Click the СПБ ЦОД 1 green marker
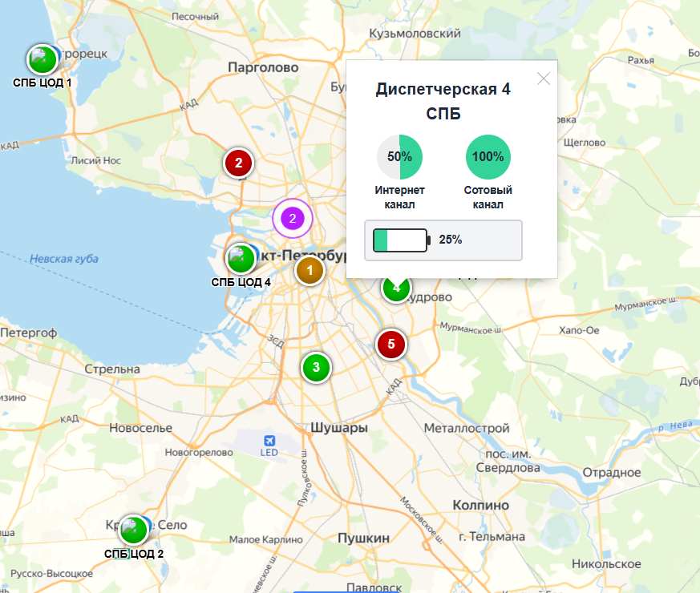Image resolution: width=700 pixels, height=593 pixels. coord(42,59)
